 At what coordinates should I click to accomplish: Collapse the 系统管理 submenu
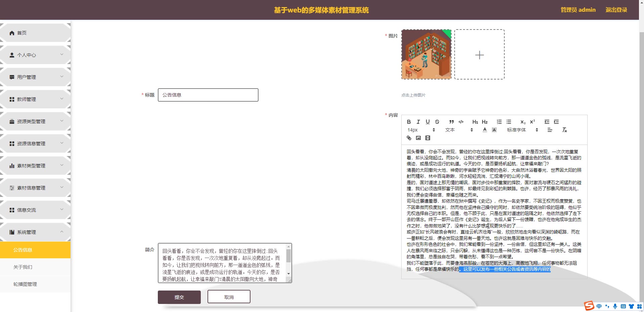62,232
